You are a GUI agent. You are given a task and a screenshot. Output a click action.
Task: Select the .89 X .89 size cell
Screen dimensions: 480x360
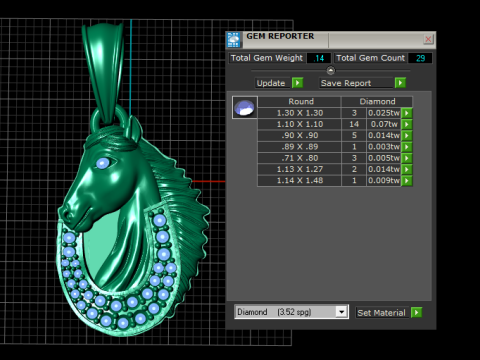299,147
